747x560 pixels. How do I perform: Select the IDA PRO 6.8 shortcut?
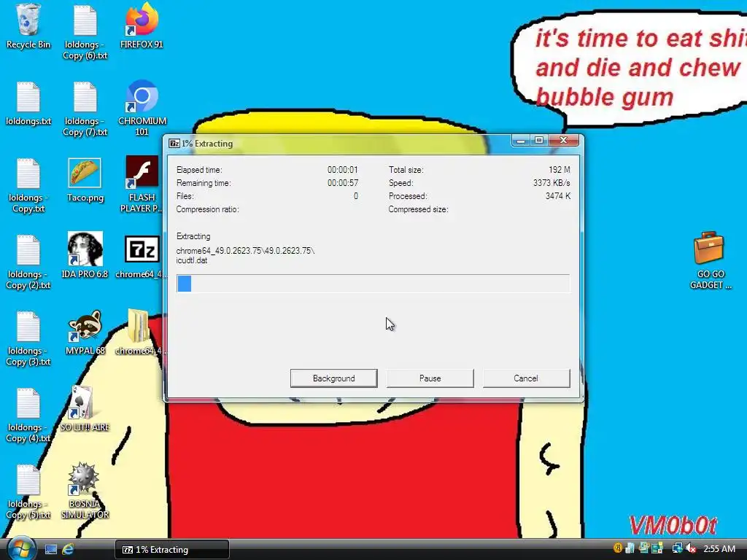(x=85, y=256)
